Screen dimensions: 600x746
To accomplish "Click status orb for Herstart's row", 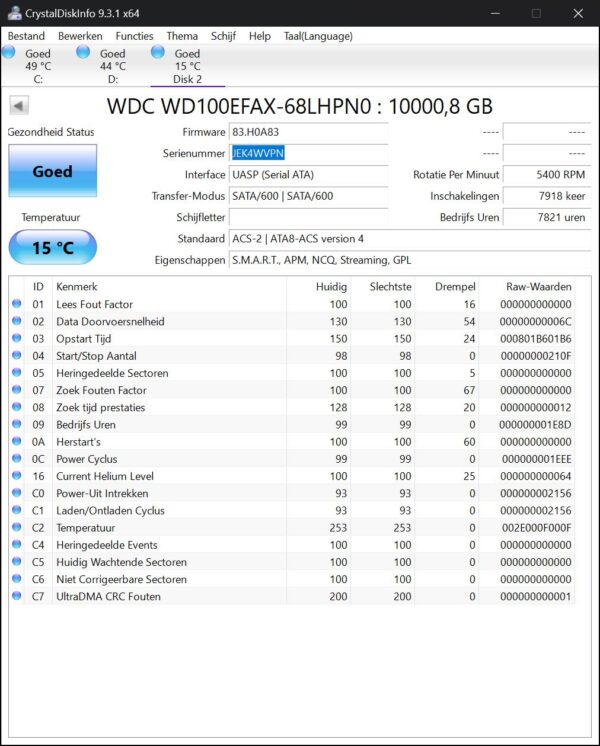I will pos(17,441).
